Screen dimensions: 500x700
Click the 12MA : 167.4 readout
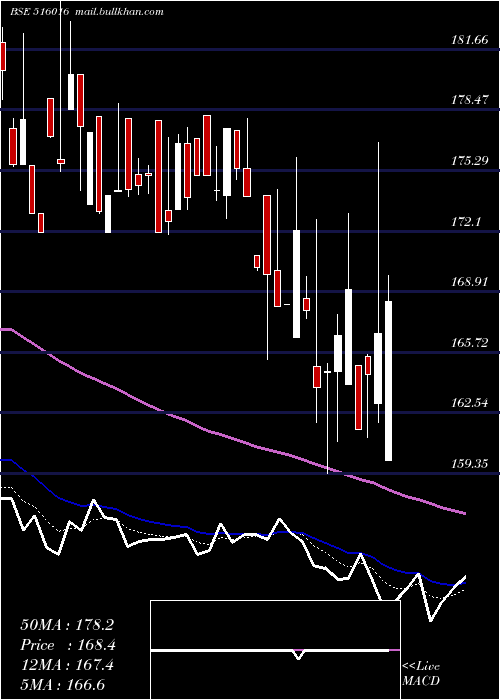[67, 665]
